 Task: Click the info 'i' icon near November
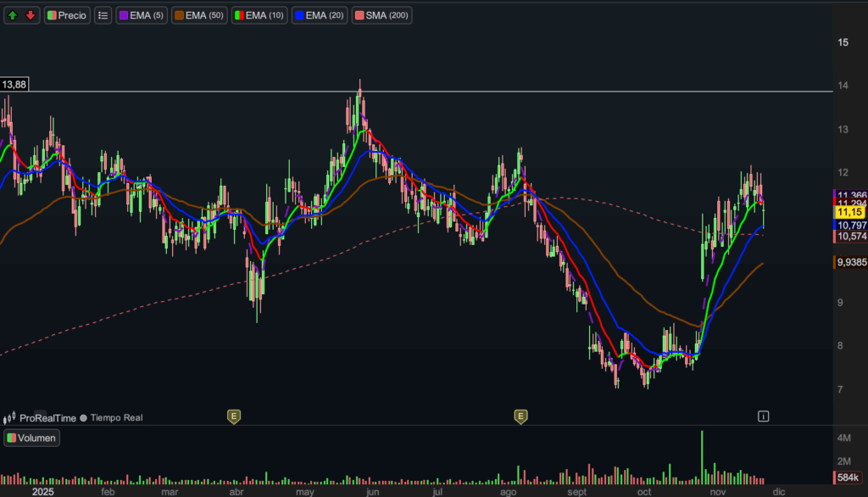764,416
